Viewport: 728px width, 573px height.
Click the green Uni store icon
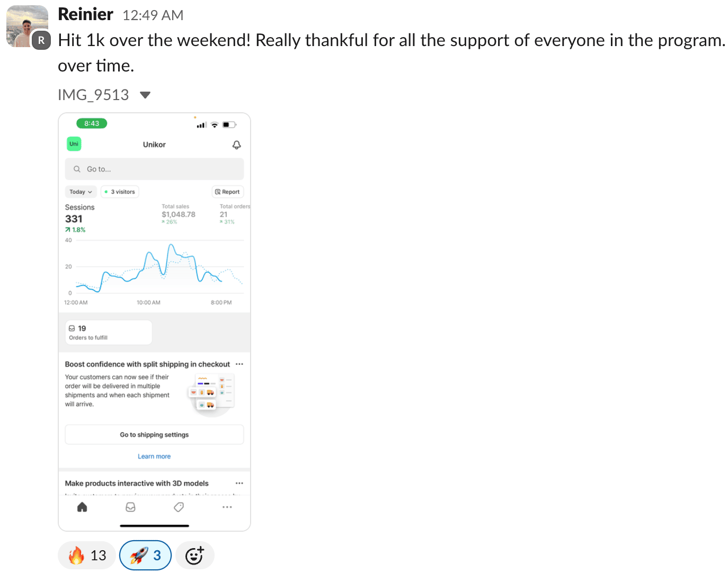coord(74,144)
